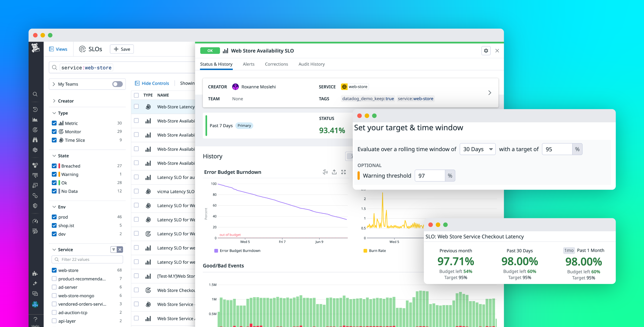
Task: Switch to the Audit History tab
Action: tap(311, 64)
